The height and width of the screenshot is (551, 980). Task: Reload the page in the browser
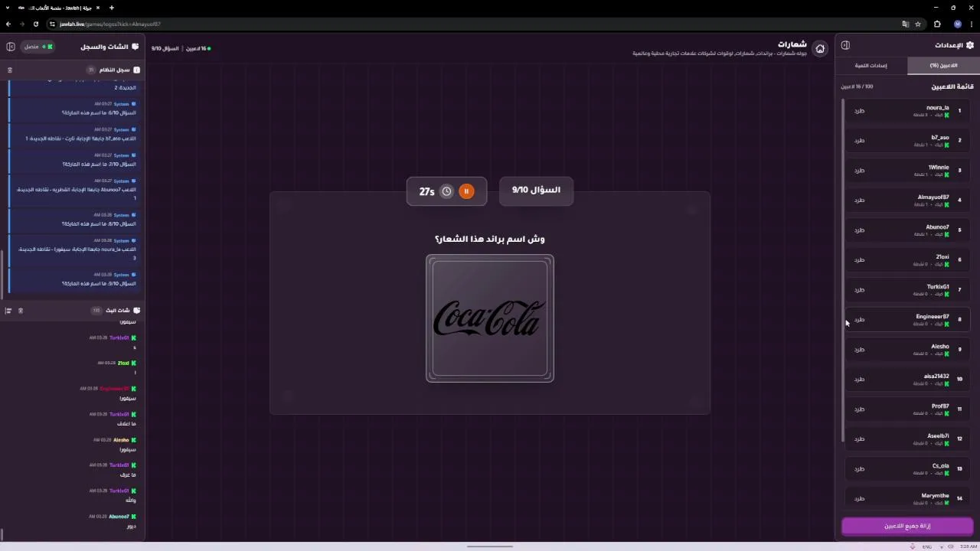click(35, 24)
